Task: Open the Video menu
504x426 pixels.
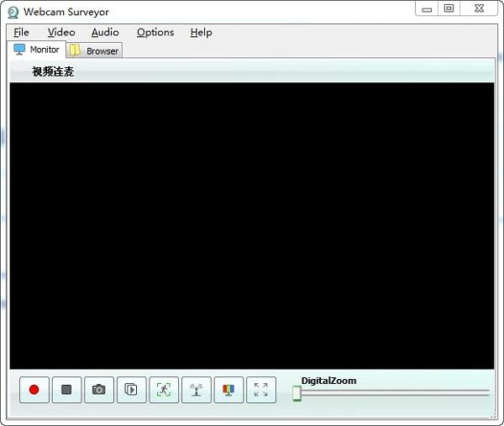Action: point(61,33)
